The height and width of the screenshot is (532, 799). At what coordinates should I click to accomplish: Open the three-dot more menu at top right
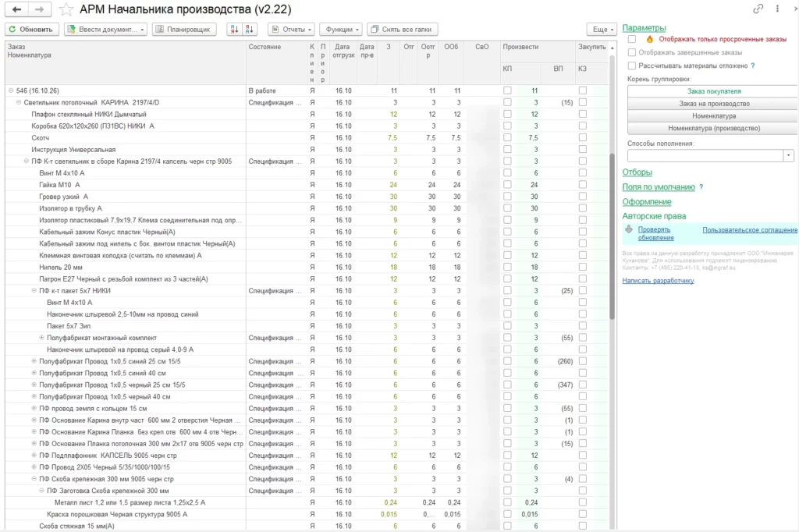(x=777, y=9)
